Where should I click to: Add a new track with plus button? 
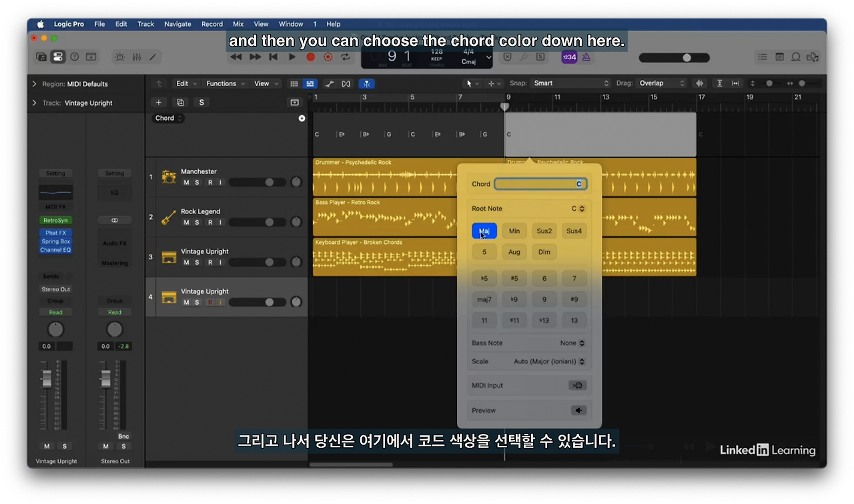tap(158, 102)
